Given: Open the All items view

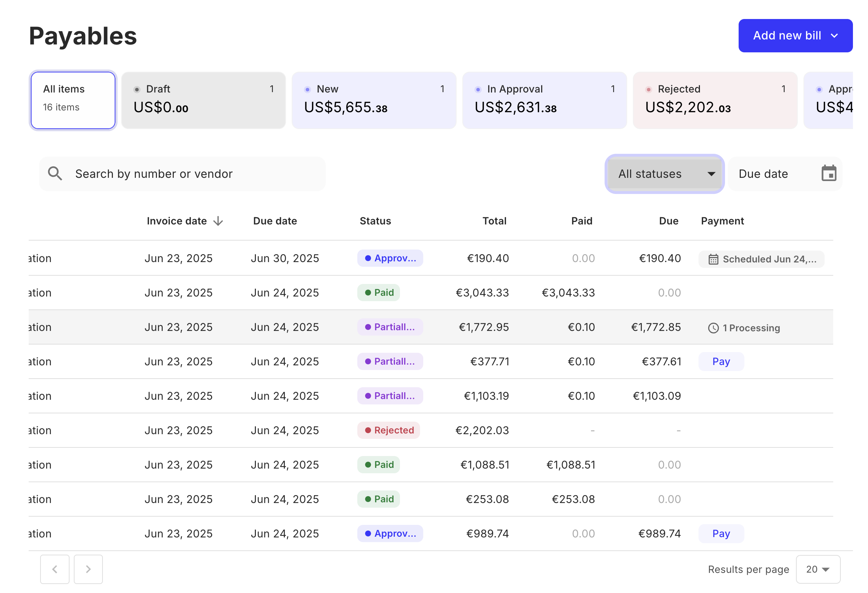Looking at the screenshot, I should [x=72, y=100].
